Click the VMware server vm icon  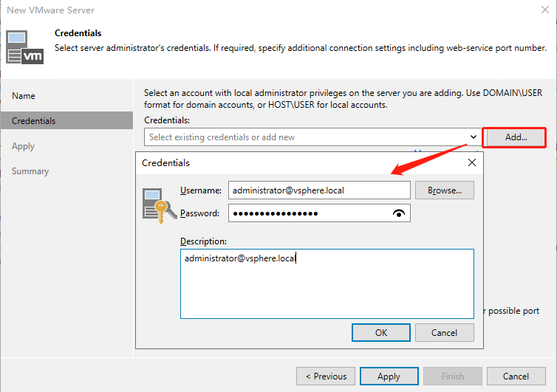pyautogui.click(x=25, y=47)
